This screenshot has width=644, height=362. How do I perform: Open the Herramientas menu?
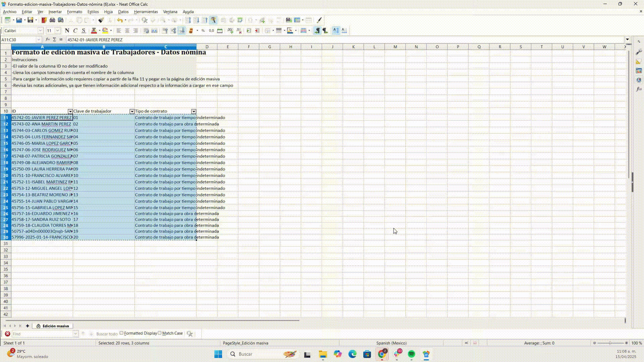point(146,12)
